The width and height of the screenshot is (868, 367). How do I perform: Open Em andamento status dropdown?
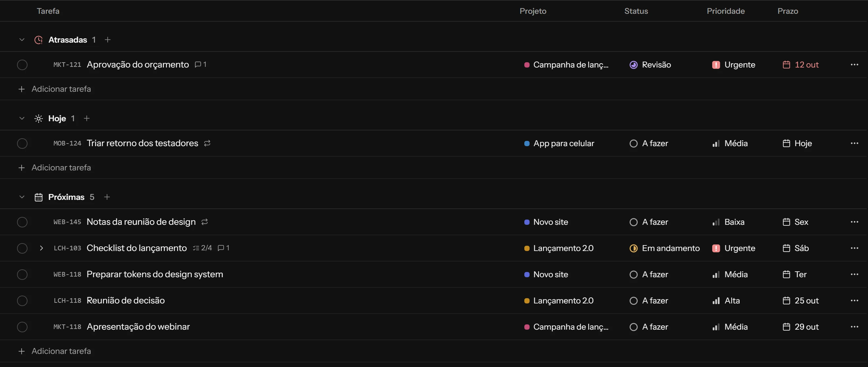point(664,248)
